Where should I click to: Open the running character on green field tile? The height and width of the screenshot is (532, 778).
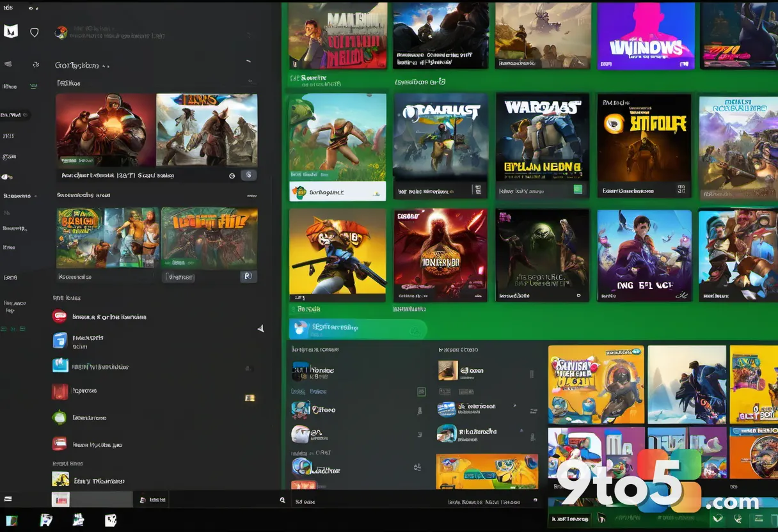coord(338,137)
